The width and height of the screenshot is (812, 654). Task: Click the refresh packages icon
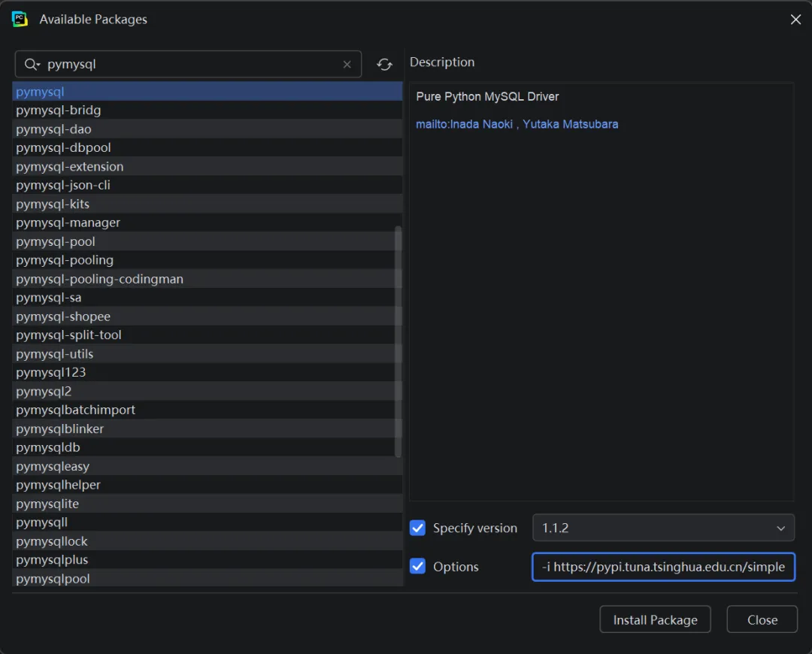point(384,65)
